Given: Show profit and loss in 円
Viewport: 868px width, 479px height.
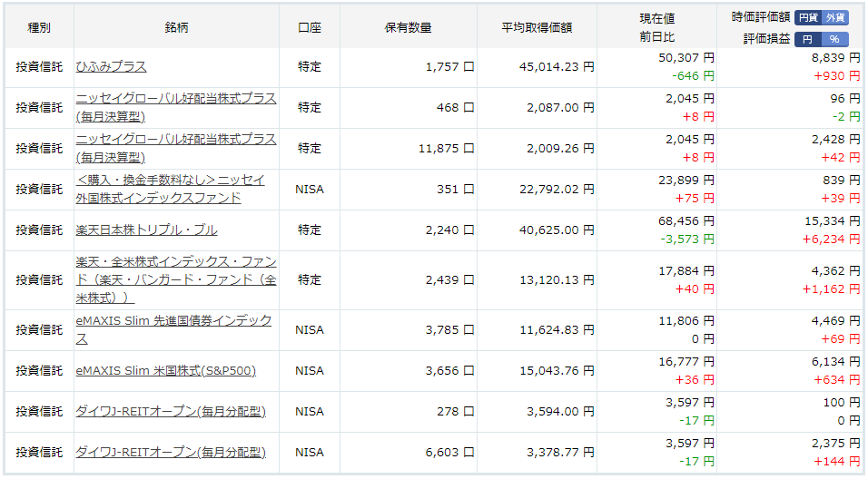Looking at the screenshot, I should (x=808, y=39).
